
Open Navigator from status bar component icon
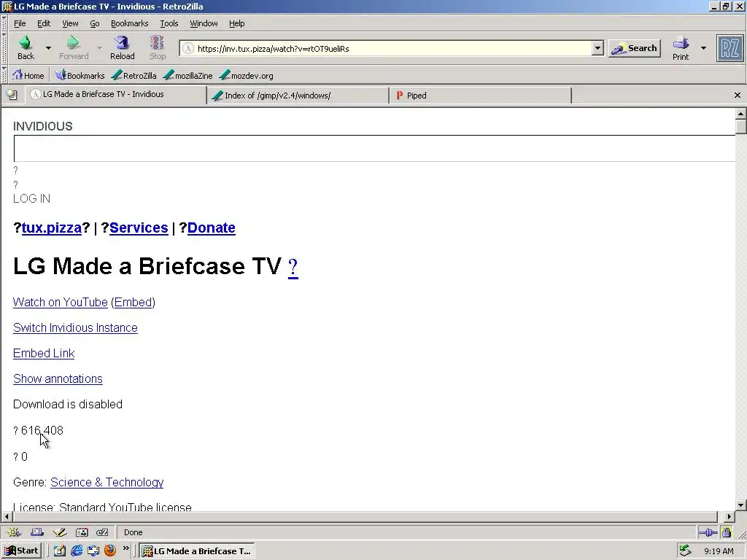[x=14, y=532]
